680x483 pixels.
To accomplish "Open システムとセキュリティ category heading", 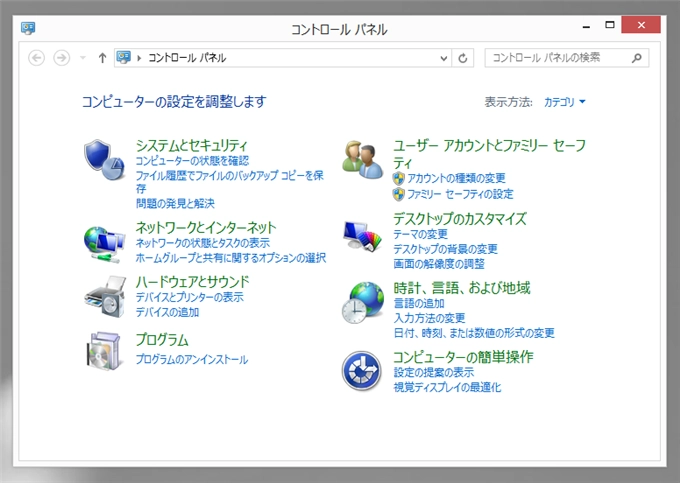I will pos(191,145).
